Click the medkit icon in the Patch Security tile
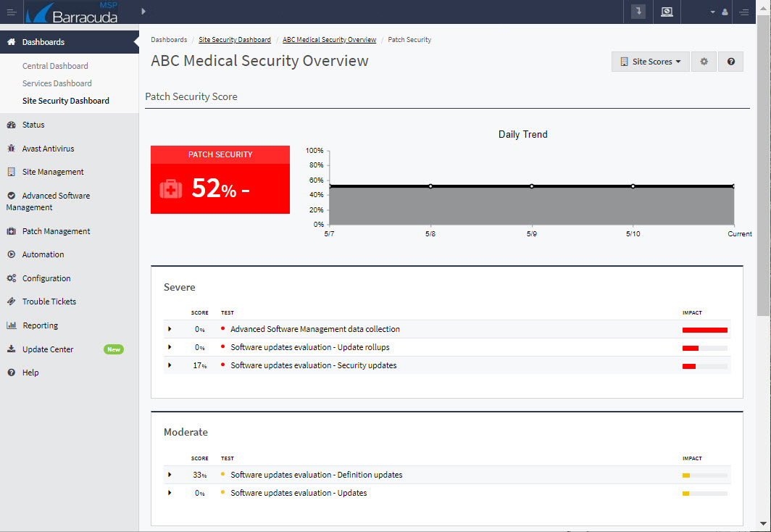This screenshot has width=771, height=532. [170, 188]
